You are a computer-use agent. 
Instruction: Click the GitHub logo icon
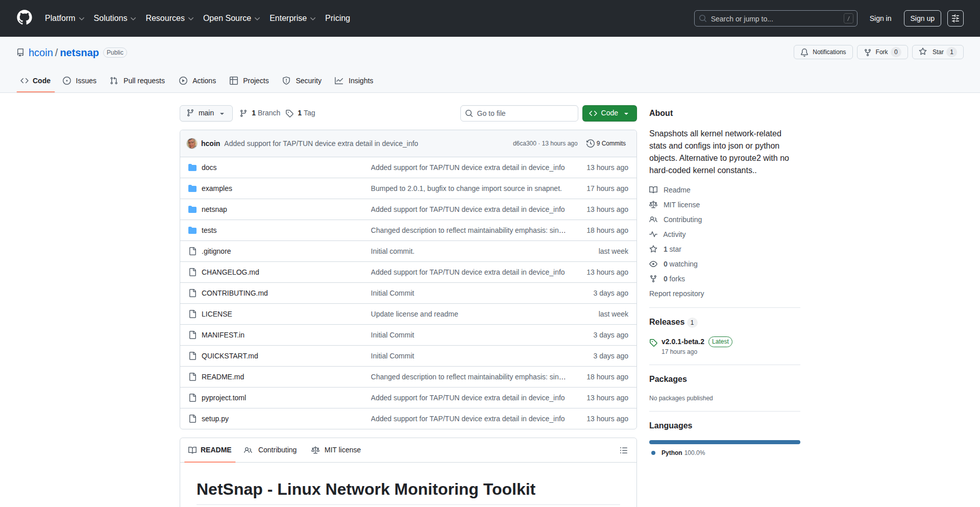(24, 18)
